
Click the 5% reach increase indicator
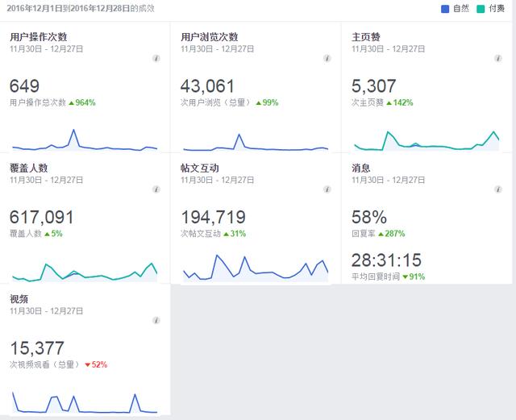coord(53,234)
